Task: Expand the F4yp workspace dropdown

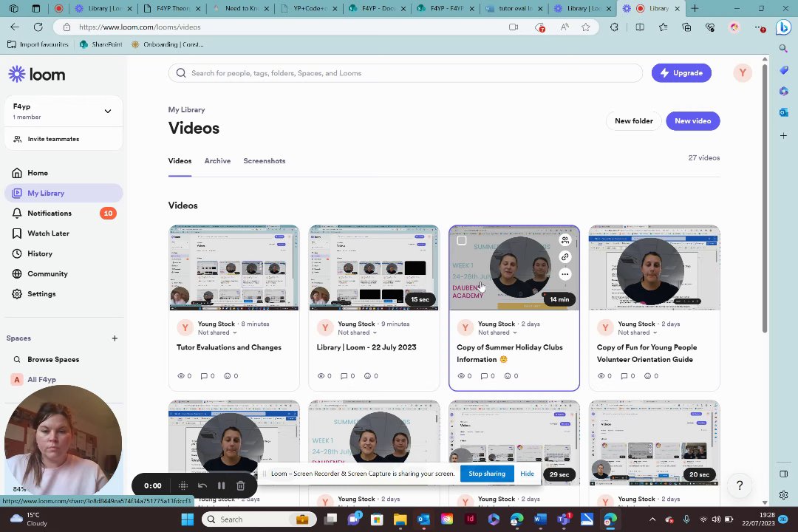Action: pos(107,111)
